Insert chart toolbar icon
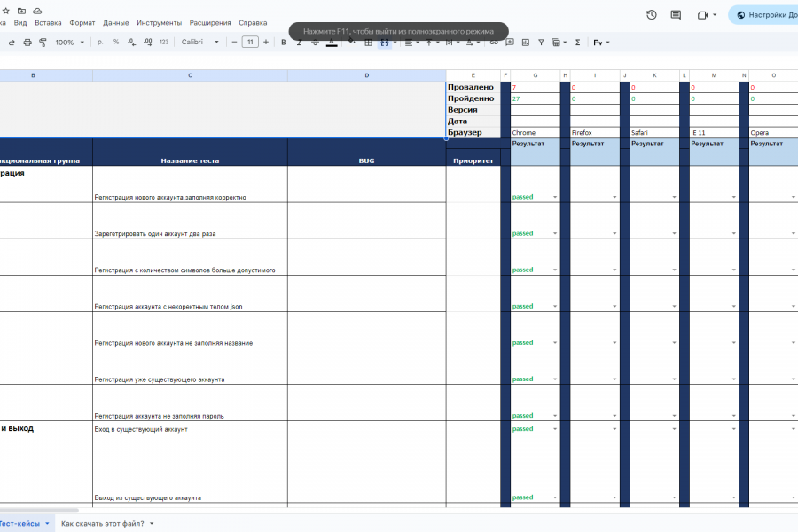Viewport: 798px width, 532px height. click(x=526, y=43)
